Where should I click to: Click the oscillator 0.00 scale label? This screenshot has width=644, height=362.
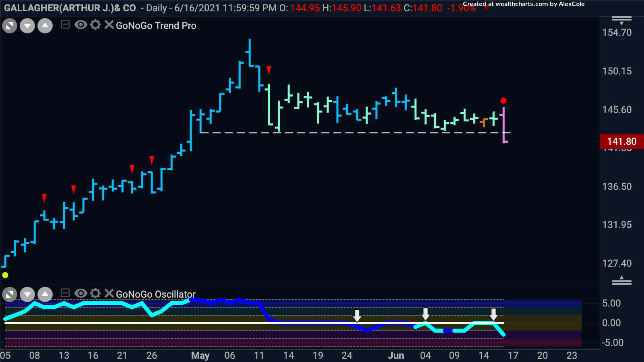tap(611, 323)
